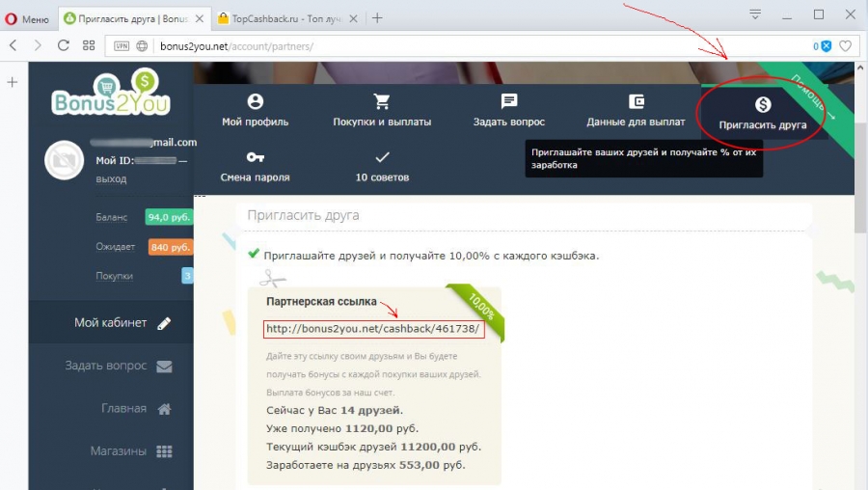Click the home icon beside Главная
The image size is (868, 490).
pos(164,409)
